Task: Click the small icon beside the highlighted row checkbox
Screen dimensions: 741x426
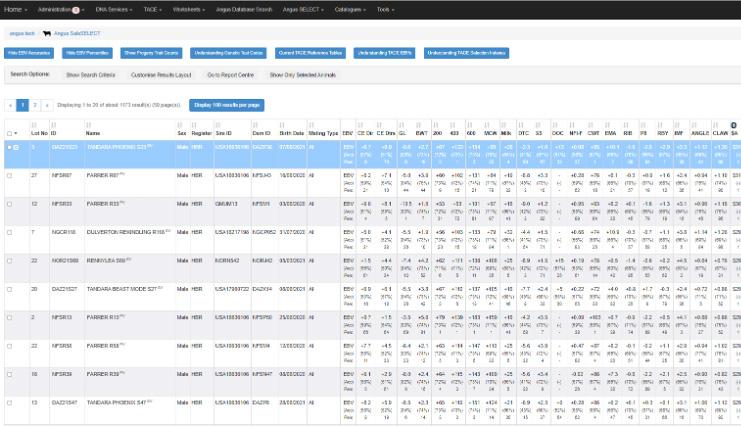Action: [x=16, y=148]
